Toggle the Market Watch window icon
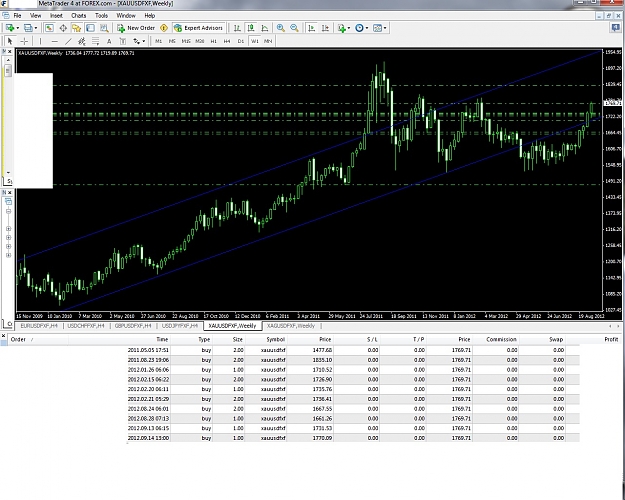The width and height of the screenshot is (625, 500). tap(49, 28)
